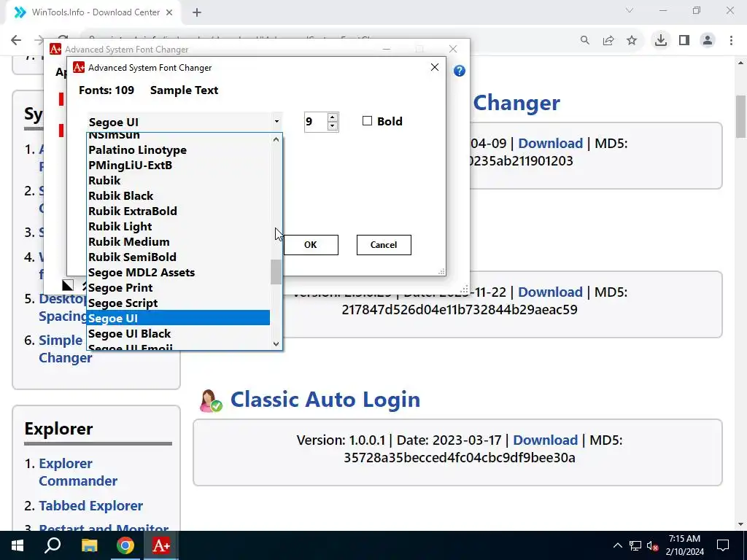Image resolution: width=747 pixels, height=560 pixels.
Task: Choose Segoe Print from the list
Action: 178,287
